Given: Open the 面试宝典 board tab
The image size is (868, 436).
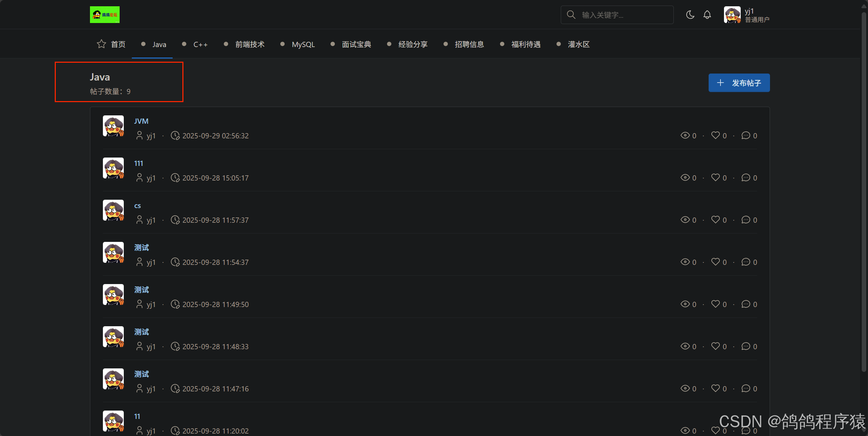Looking at the screenshot, I should pos(356,45).
